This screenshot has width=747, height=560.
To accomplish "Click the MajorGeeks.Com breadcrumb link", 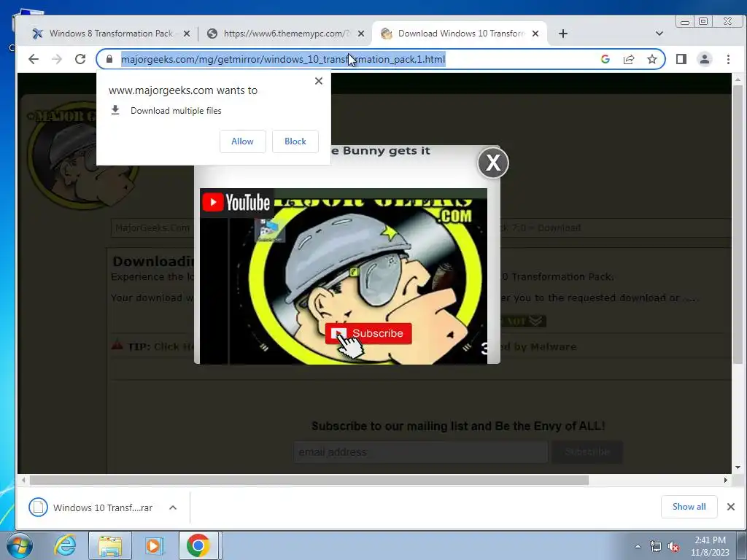I will pyautogui.click(x=152, y=227).
